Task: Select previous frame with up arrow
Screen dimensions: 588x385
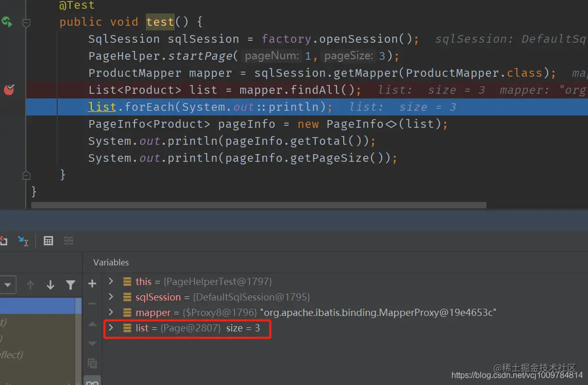Action: 30,286
